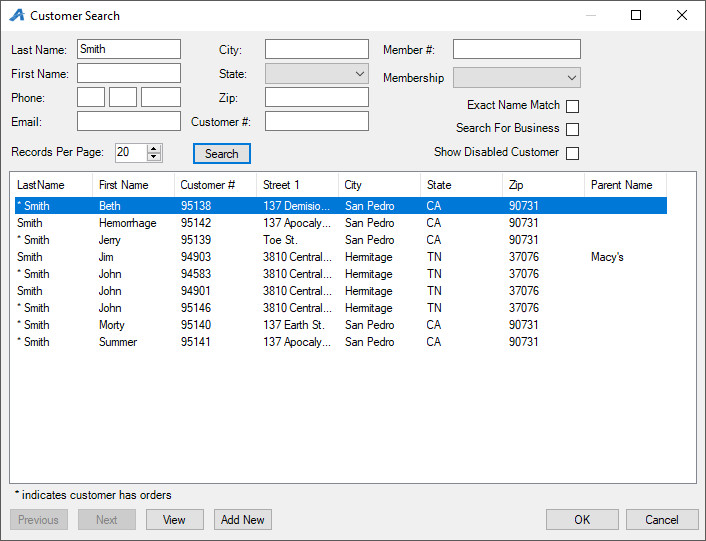Screen dimensions: 706x541
Task: Click customer number 95142 cell
Action: pos(196,223)
